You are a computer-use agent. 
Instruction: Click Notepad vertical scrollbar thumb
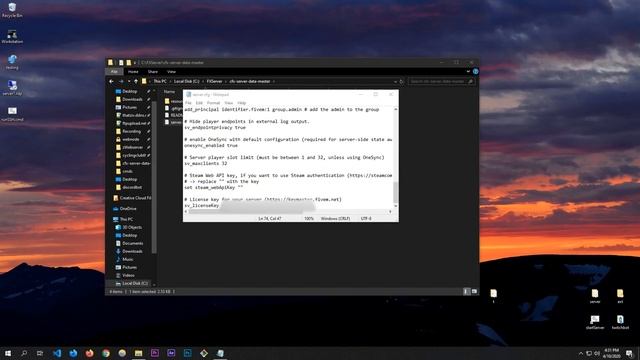(x=395, y=192)
